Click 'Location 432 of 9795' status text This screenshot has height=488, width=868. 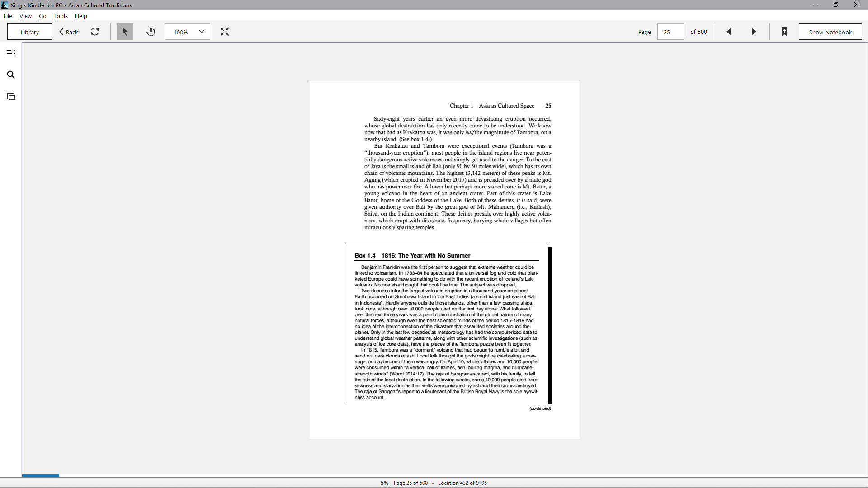click(462, 483)
